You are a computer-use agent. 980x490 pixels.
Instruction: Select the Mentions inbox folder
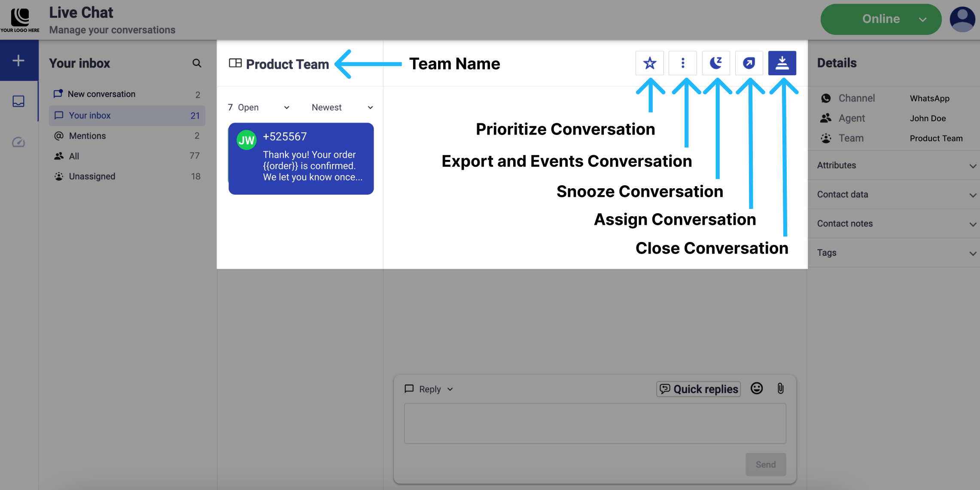pyautogui.click(x=87, y=136)
